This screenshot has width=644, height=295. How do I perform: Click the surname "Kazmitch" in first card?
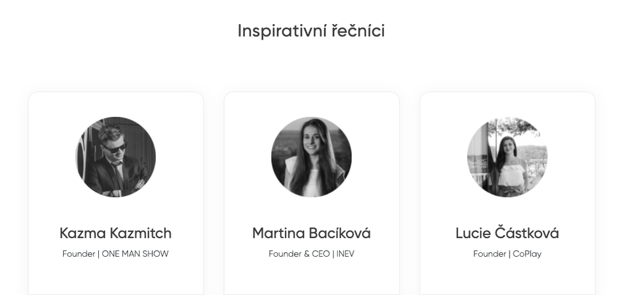tap(140, 233)
